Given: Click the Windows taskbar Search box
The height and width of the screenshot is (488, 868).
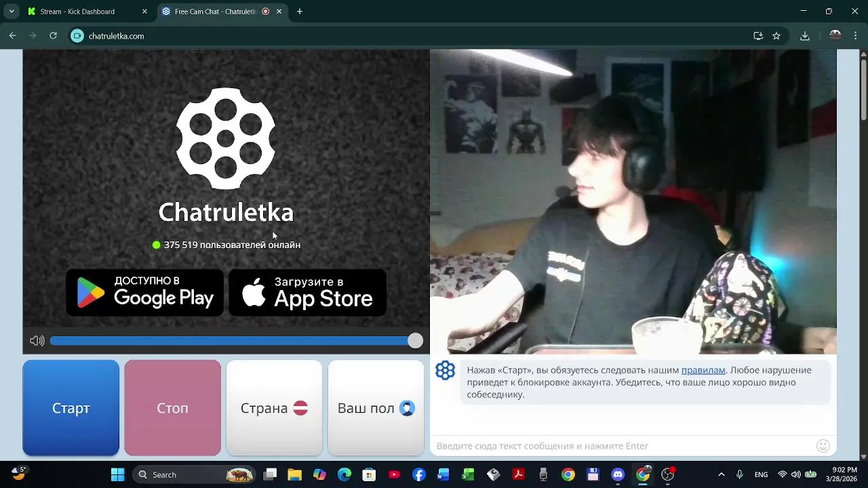Looking at the screenshot, I should [x=193, y=474].
